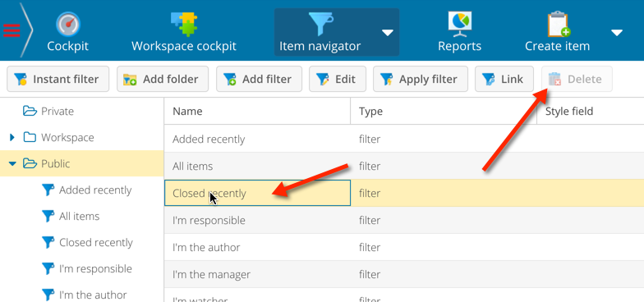The width and height of the screenshot is (644, 302).
Task: Open the Item navigator funnel icon
Action: click(x=320, y=25)
